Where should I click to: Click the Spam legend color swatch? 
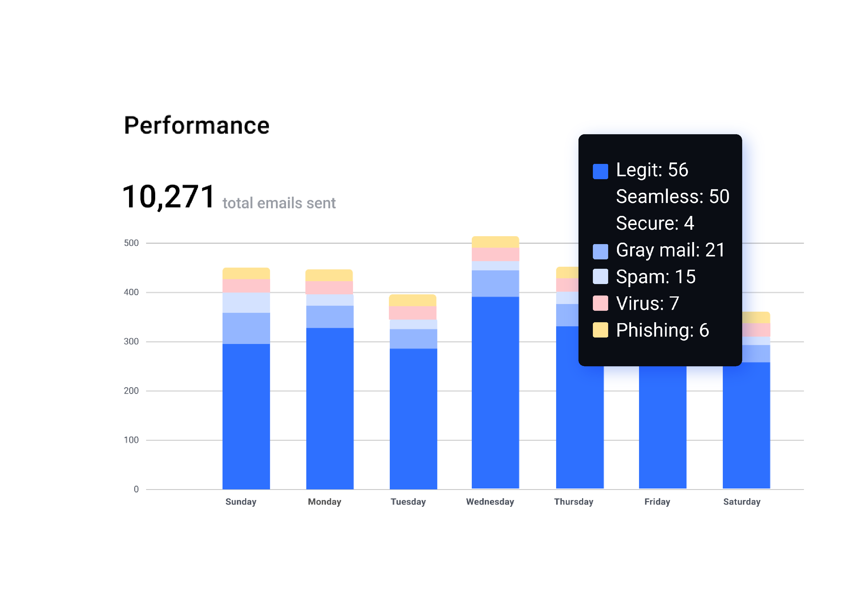(600, 276)
